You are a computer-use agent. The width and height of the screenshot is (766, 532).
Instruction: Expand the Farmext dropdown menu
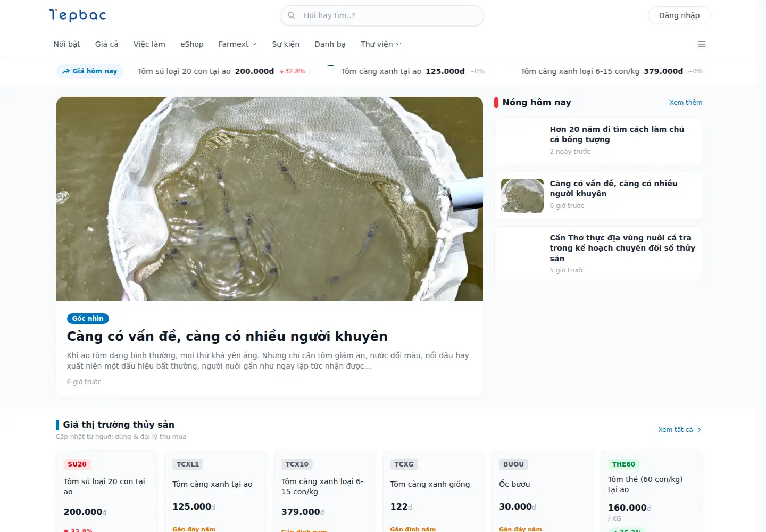point(237,44)
